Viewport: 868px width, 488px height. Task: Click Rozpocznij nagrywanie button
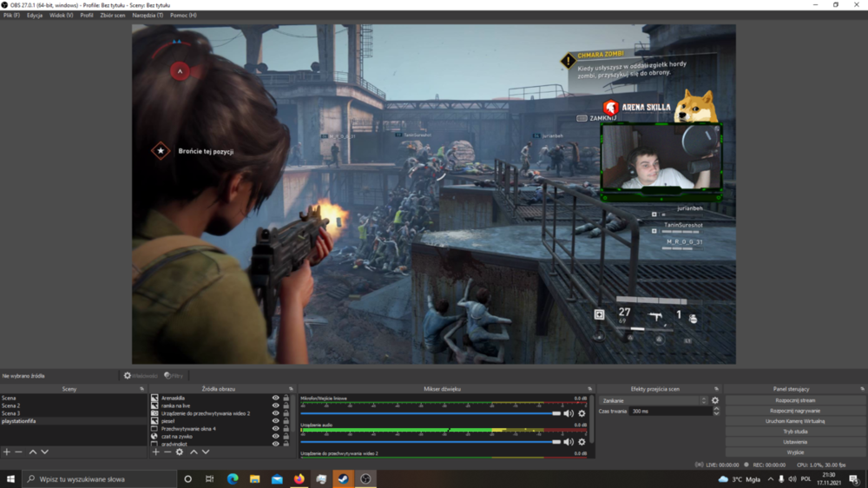point(795,411)
